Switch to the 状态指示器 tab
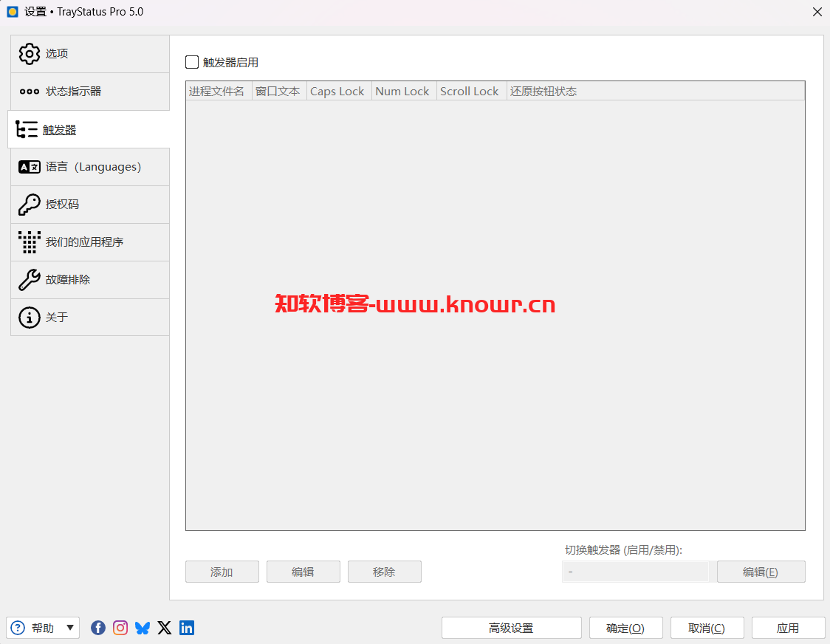This screenshot has height=644, width=830. click(x=90, y=92)
